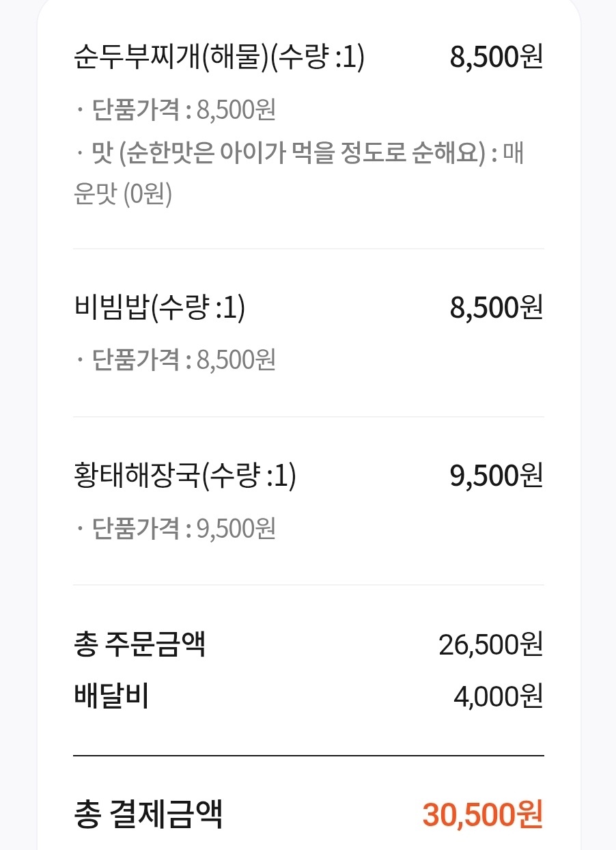Click the 황태해장국(수량 :1) item name
The width and height of the screenshot is (616, 850).
point(184,476)
